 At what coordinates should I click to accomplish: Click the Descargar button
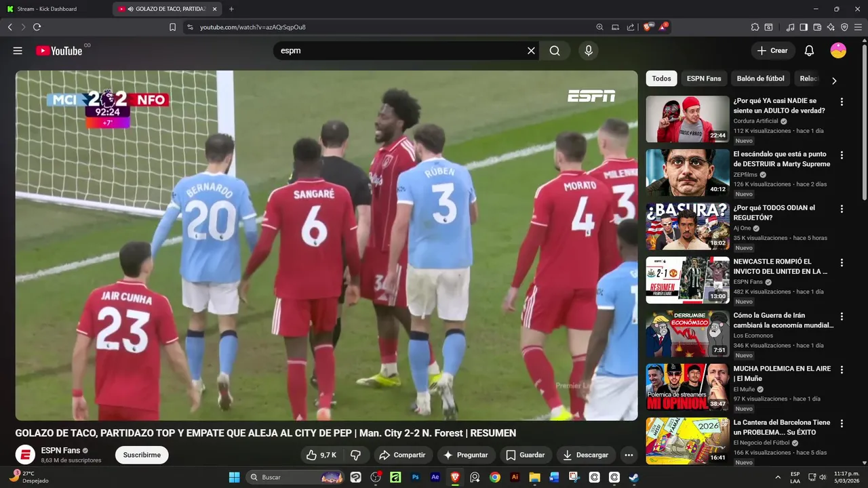pos(586,455)
